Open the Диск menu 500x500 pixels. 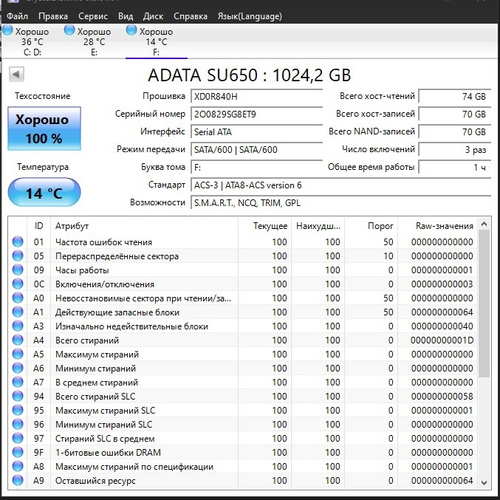(153, 16)
